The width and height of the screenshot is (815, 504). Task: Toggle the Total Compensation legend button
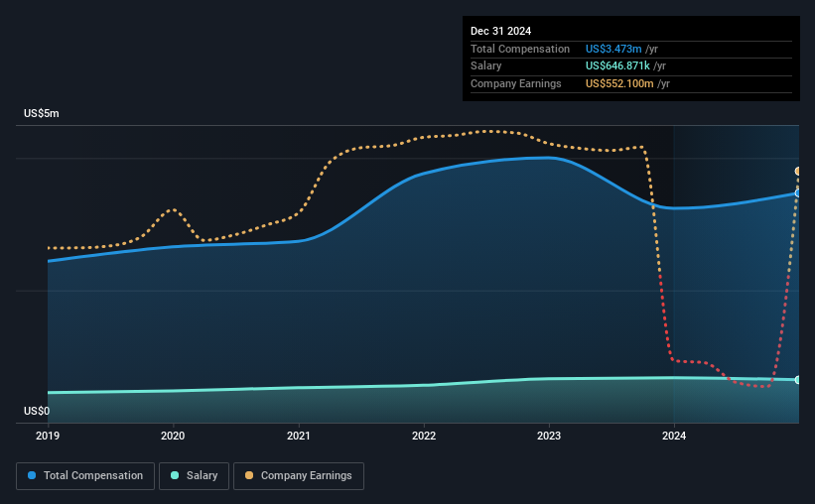pos(85,476)
